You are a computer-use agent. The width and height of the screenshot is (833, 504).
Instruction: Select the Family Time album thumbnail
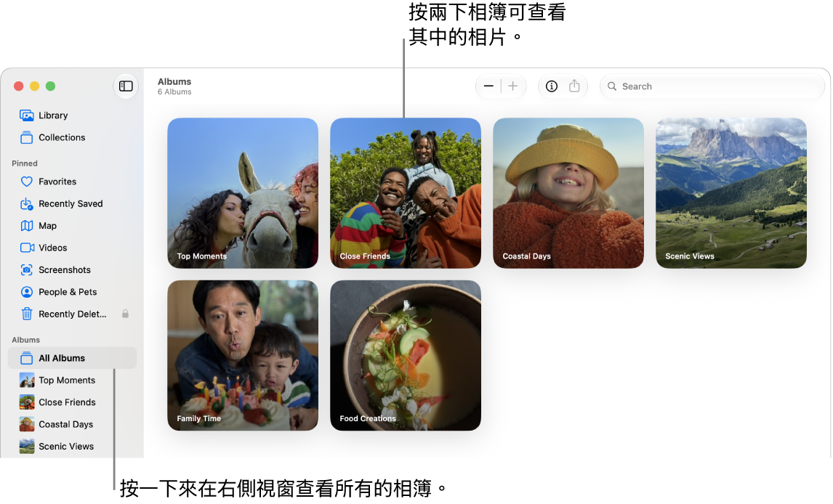pos(243,355)
